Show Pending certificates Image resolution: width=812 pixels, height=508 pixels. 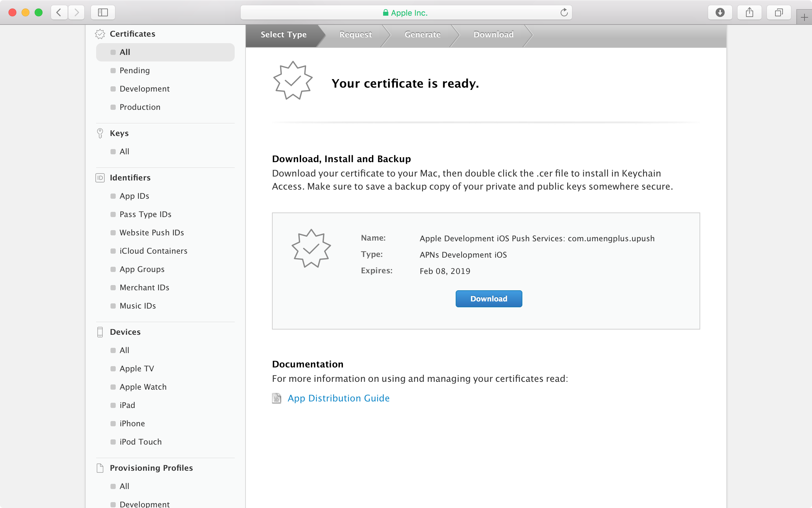click(135, 71)
